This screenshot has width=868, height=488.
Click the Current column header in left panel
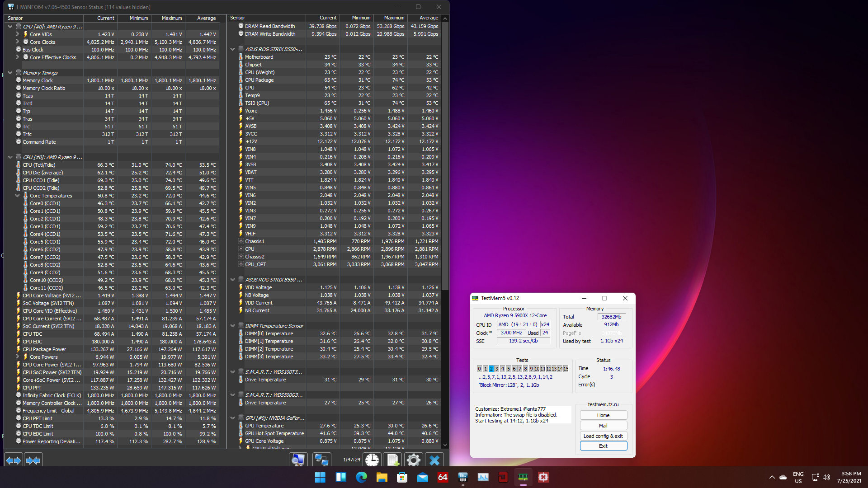coord(100,18)
